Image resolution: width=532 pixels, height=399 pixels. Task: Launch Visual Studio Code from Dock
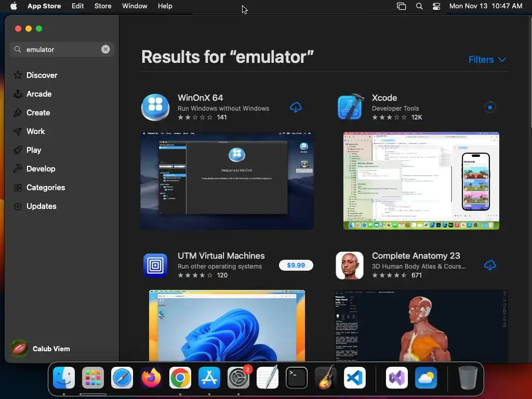(355, 378)
